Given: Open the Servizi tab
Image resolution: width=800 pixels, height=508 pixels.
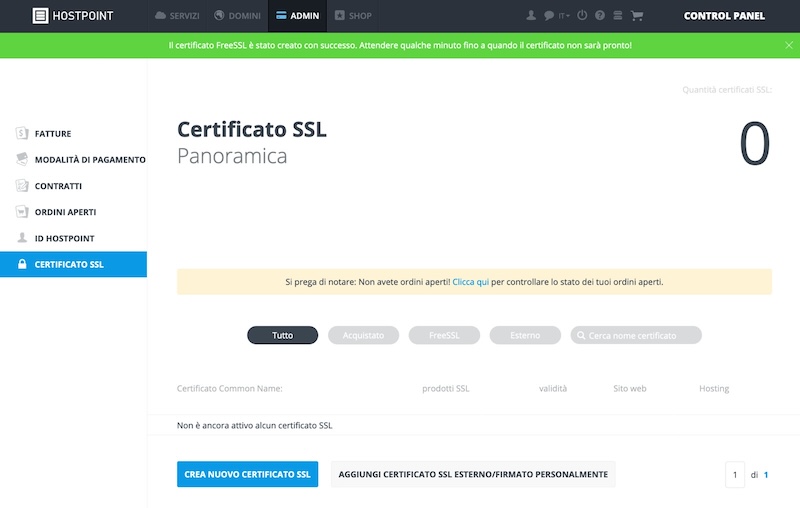Looking at the screenshot, I should [177, 16].
